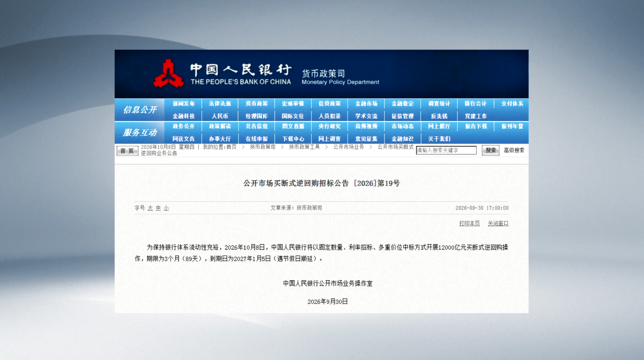Screen dimensions: 644x360
Task: Open the 法律法规 menu item
Action: [x=220, y=104]
